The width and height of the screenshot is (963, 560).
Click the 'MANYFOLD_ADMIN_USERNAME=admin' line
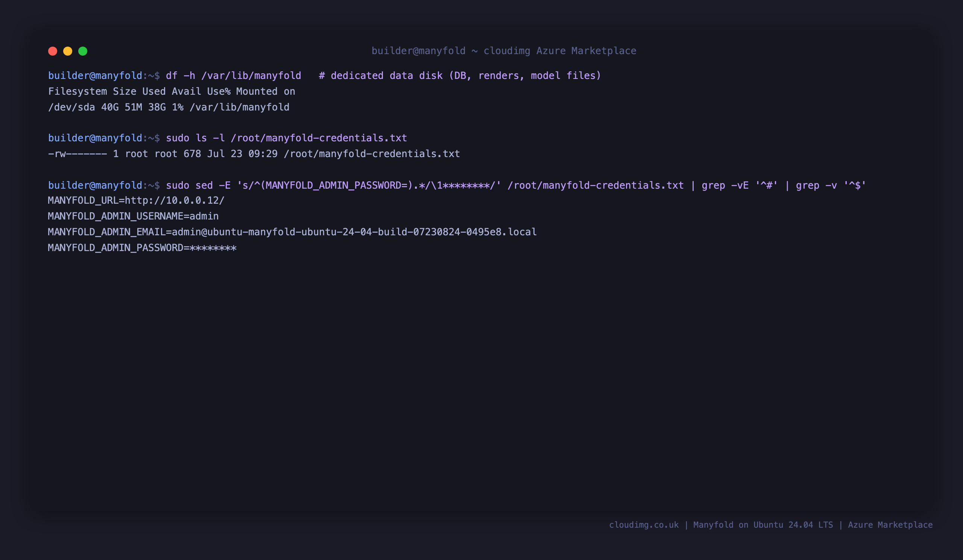134,216
